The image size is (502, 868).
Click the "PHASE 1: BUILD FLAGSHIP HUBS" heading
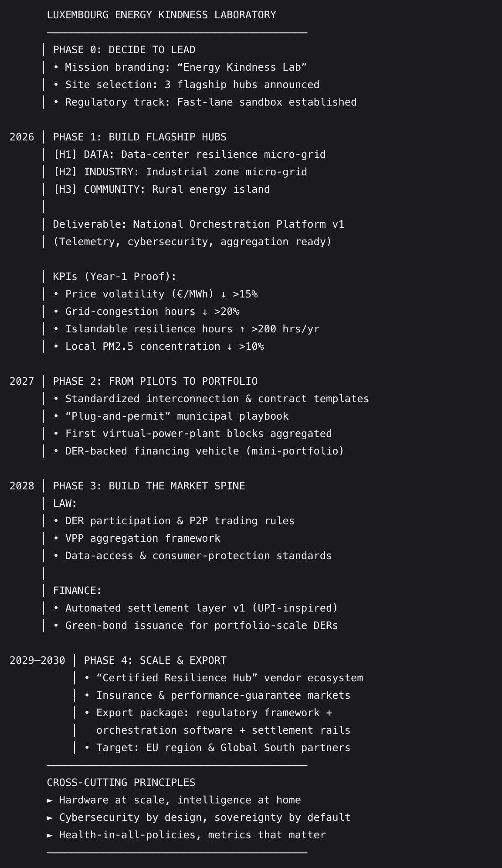pyautogui.click(x=139, y=137)
